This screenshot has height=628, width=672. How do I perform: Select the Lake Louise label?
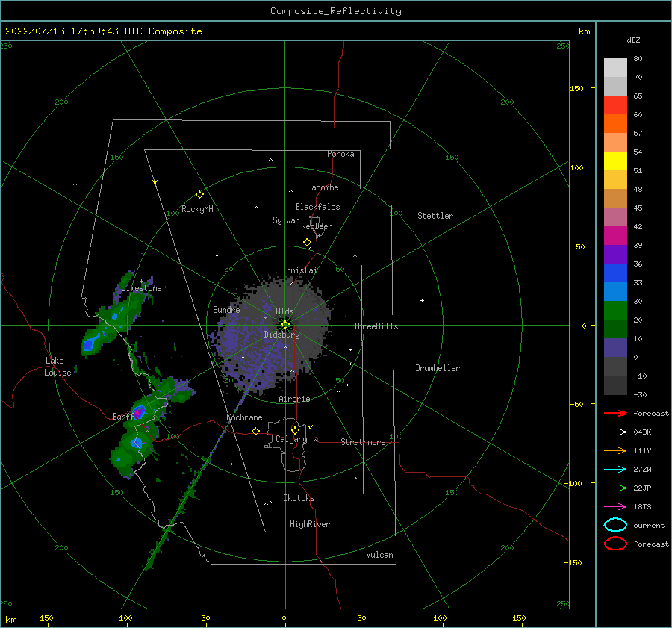coord(57,367)
